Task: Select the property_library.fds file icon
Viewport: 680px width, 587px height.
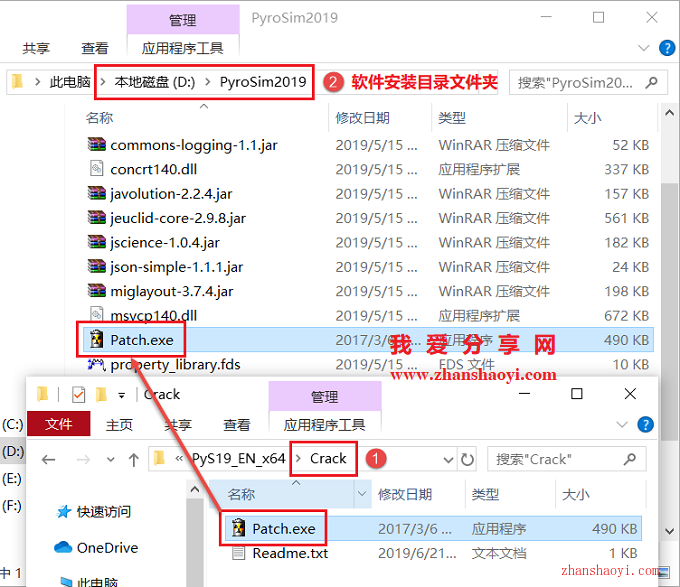Action: point(96,364)
